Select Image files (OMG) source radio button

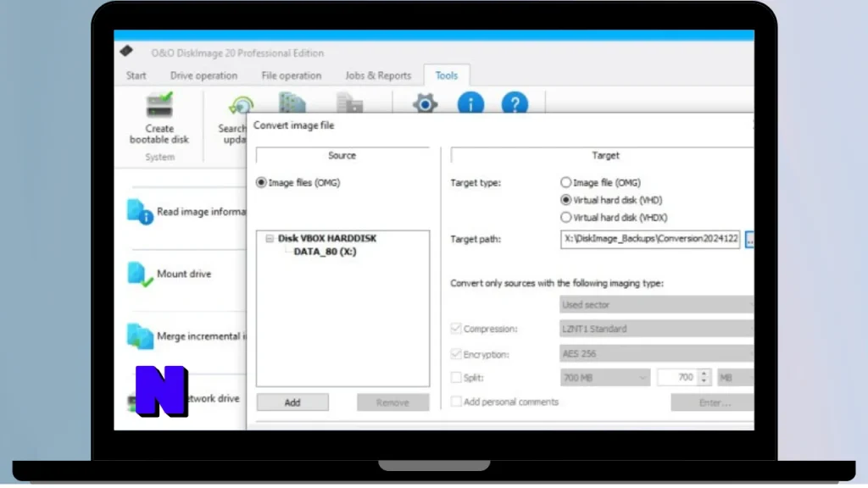(x=261, y=183)
